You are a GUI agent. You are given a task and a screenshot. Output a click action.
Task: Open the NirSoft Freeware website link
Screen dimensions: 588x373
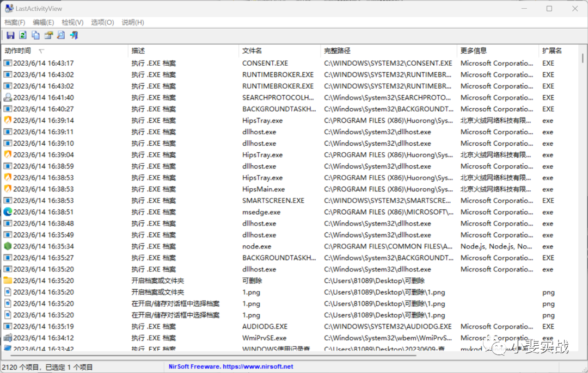click(x=231, y=366)
